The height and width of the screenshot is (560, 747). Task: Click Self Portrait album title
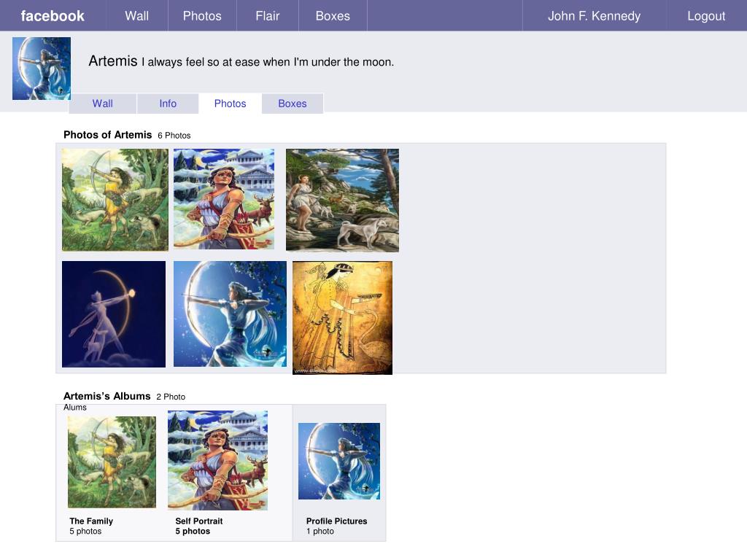point(199,521)
